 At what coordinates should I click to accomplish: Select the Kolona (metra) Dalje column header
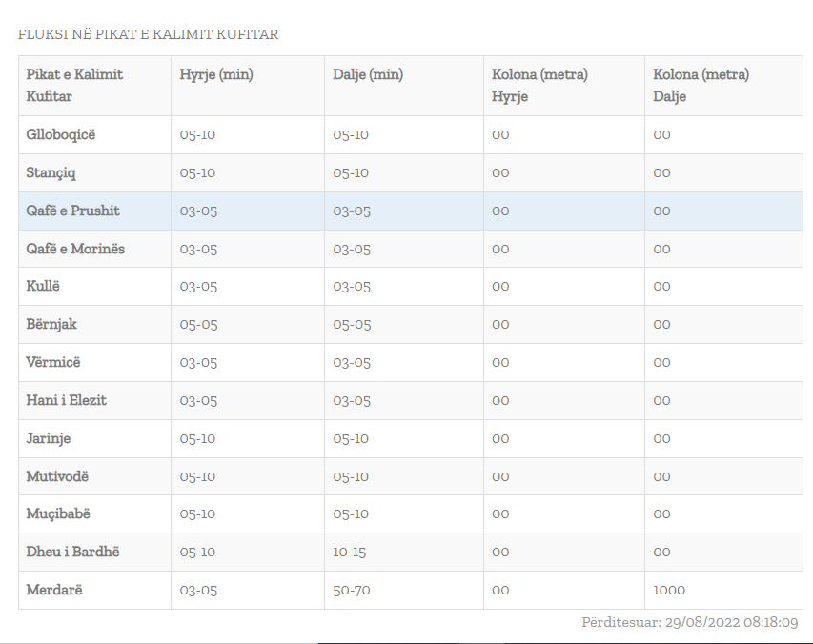click(701, 85)
